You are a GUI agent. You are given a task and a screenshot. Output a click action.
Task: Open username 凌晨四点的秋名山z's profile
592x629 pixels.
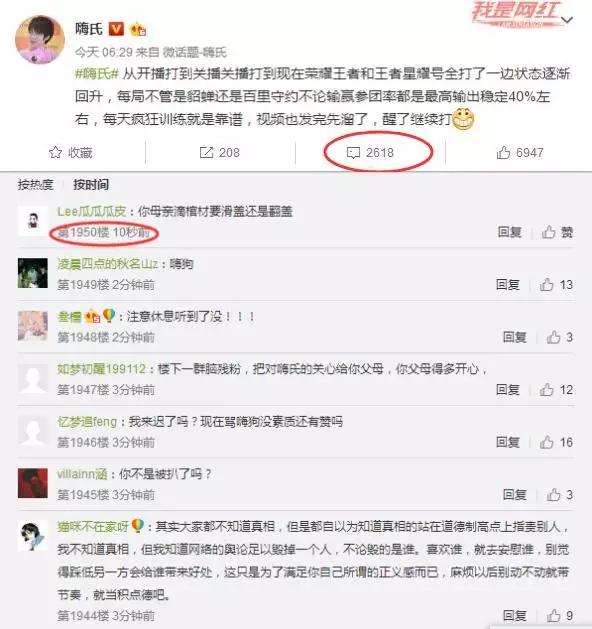[107, 264]
